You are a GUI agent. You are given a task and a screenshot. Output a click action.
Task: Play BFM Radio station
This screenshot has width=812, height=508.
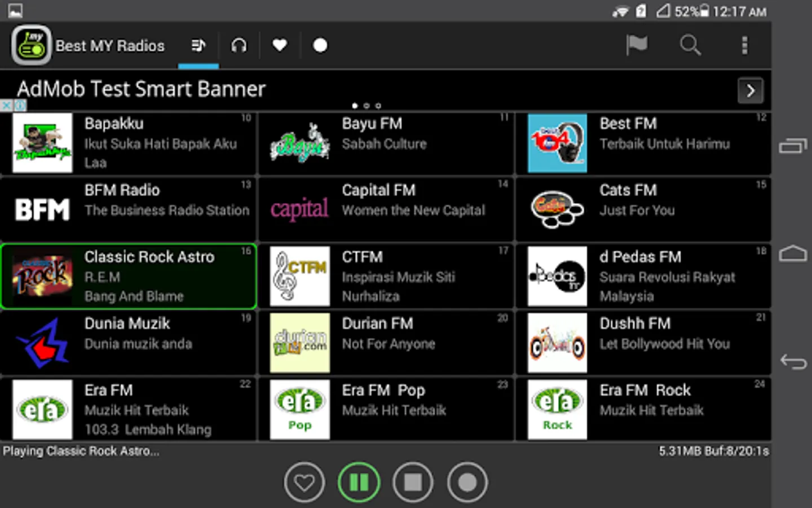[x=129, y=209]
